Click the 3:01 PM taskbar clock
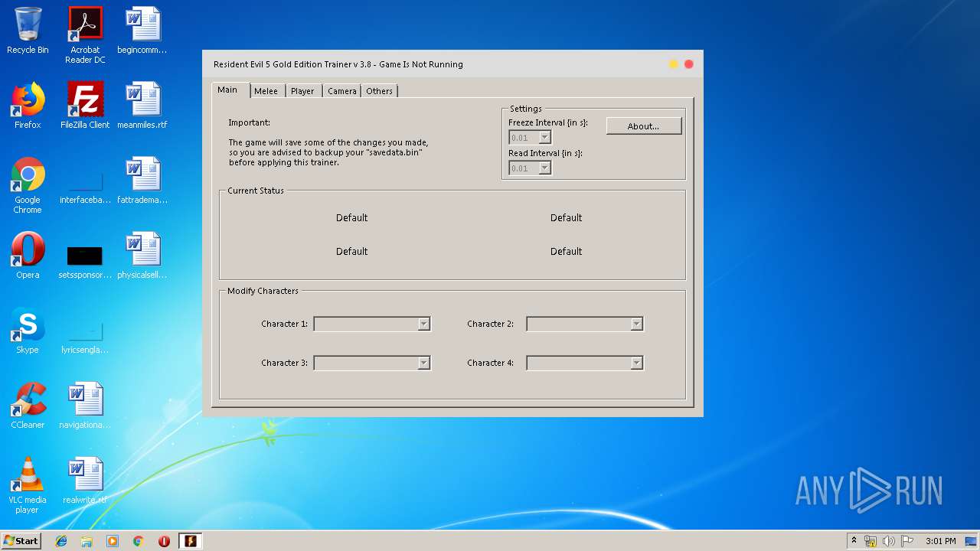Viewport: 980px width, 551px height. (x=940, y=541)
